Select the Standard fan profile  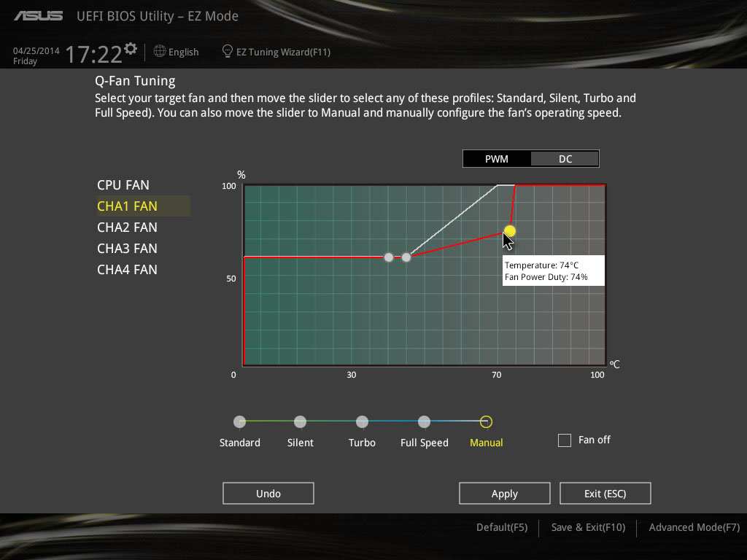240,421
